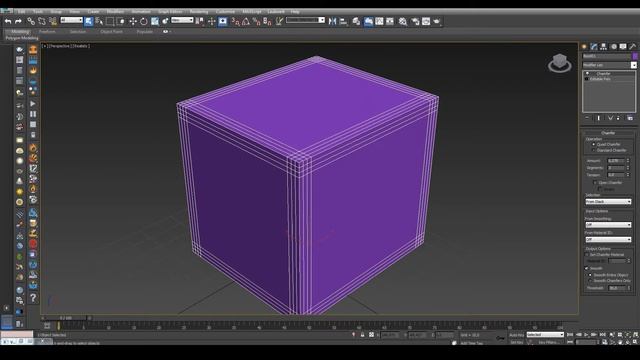Collapse the Chamfer rollout header
640x360 pixels.
608,133
